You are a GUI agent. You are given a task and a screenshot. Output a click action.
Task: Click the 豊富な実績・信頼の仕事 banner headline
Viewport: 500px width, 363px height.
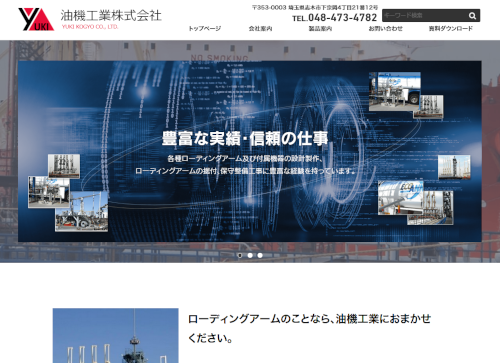click(245, 138)
